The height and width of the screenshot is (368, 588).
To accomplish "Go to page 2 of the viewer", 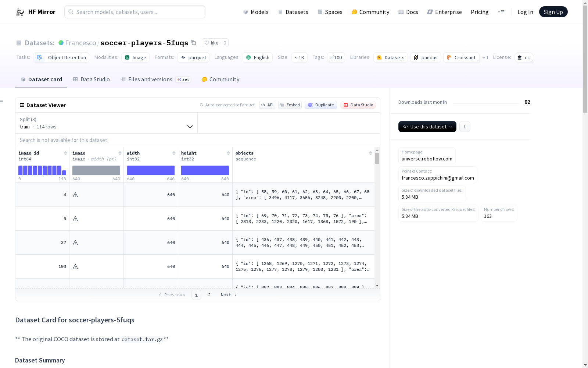I will tap(209, 295).
